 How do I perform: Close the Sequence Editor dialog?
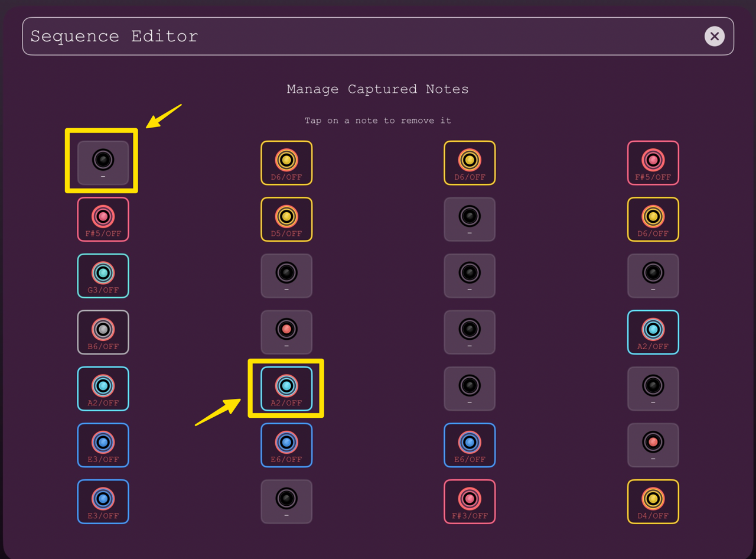pos(714,36)
